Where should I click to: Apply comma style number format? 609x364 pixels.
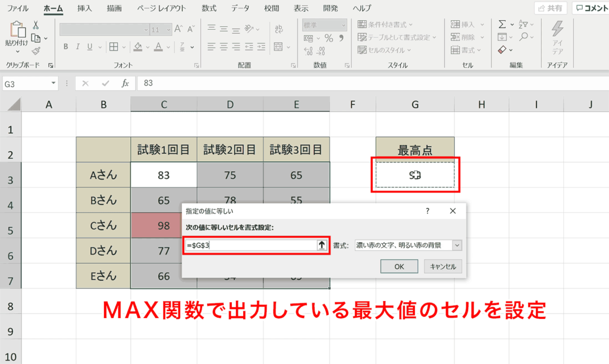coord(341,38)
